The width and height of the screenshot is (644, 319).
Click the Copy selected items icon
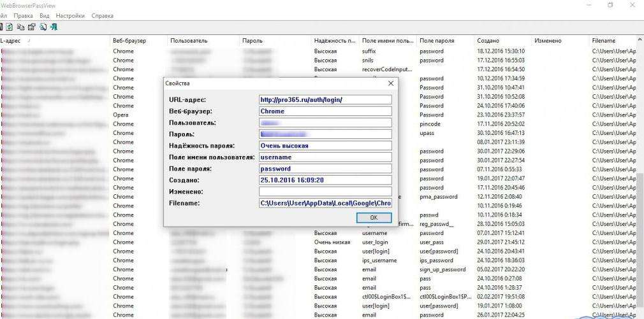20,27
